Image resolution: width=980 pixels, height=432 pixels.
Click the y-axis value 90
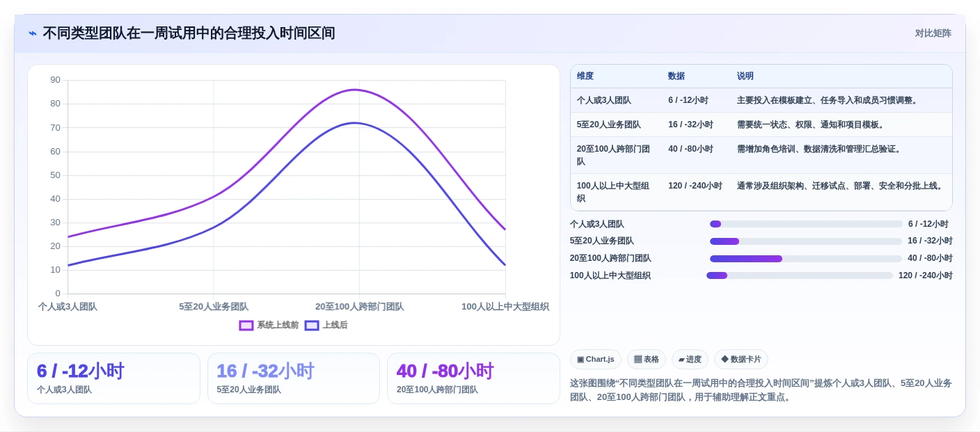56,80
